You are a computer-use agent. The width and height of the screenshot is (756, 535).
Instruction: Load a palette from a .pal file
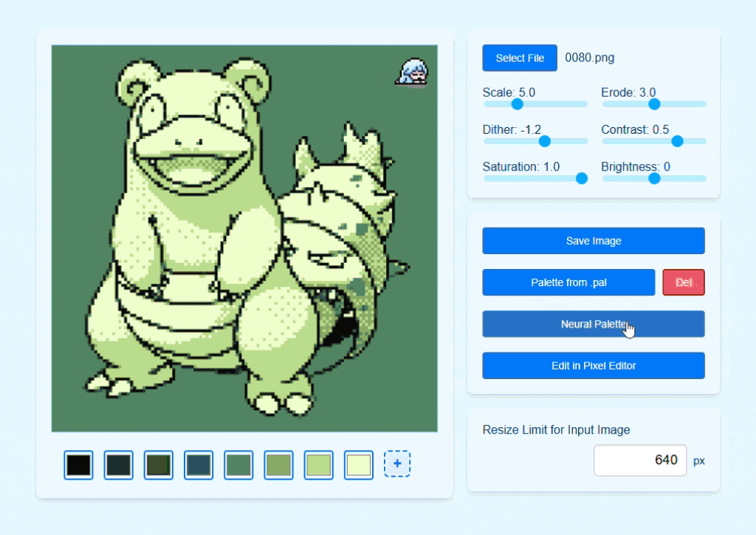pyautogui.click(x=568, y=282)
